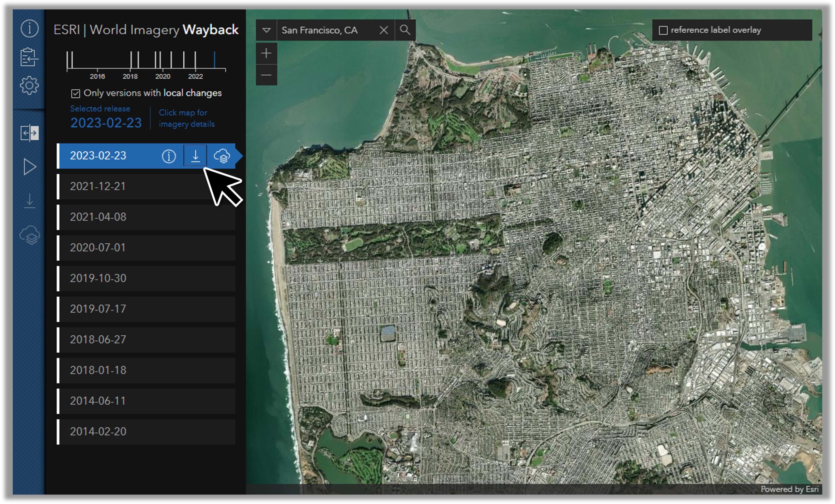Download imagery for the 2023-02-23 release
The image size is (835, 504).
[x=195, y=156]
